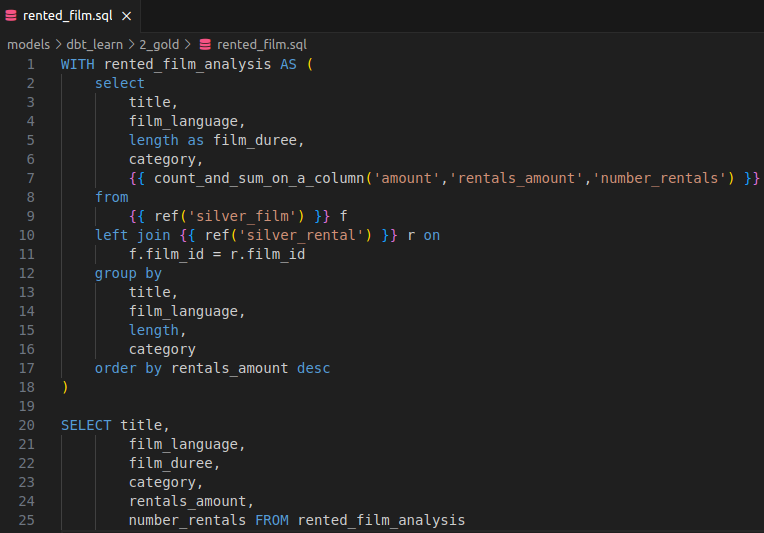Click line number 19 in the gutter

tap(27, 406)
